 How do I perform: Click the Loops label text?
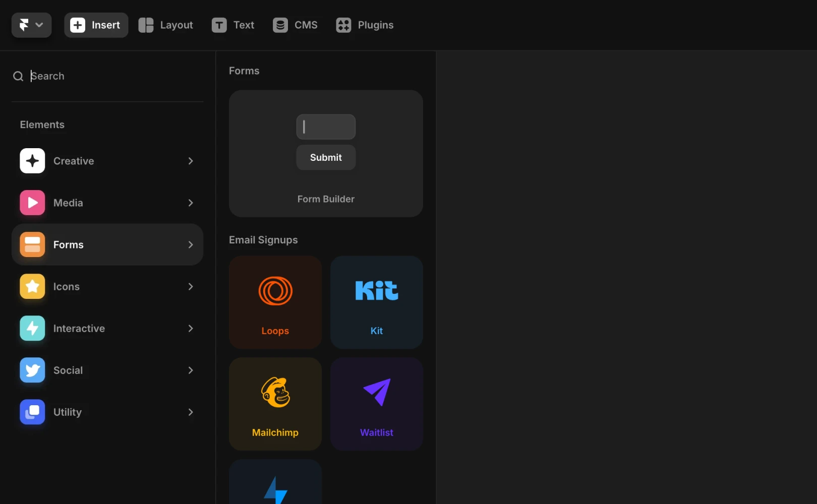click(x=275, y=331)
